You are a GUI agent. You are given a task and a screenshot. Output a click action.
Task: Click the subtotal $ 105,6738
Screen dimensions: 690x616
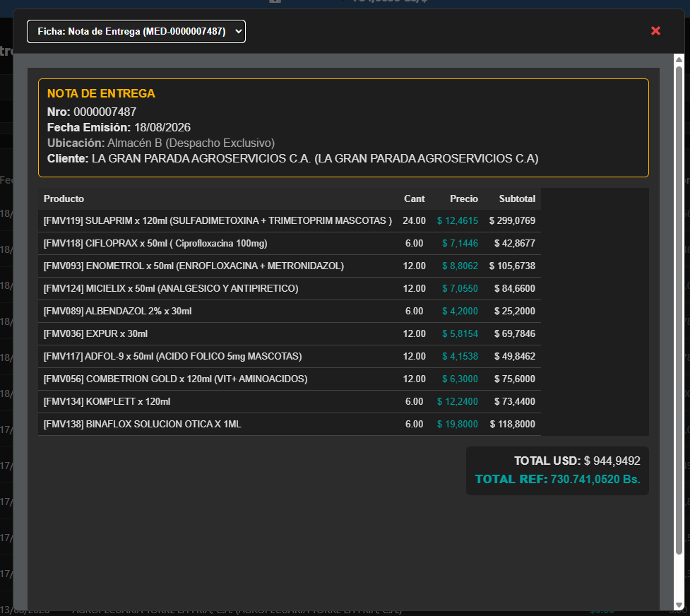pyautogui.click(x=512, y=266)
